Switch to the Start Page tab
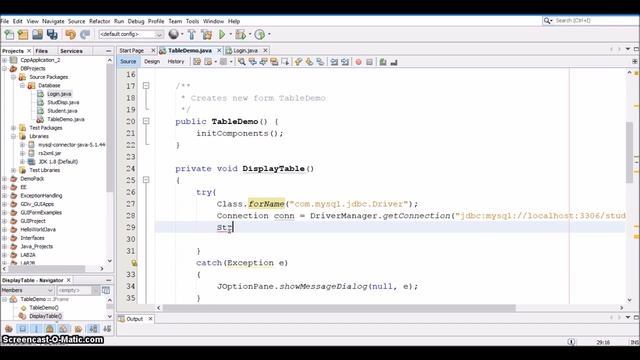This screenshot has width=640, height=360. [131, 51]
